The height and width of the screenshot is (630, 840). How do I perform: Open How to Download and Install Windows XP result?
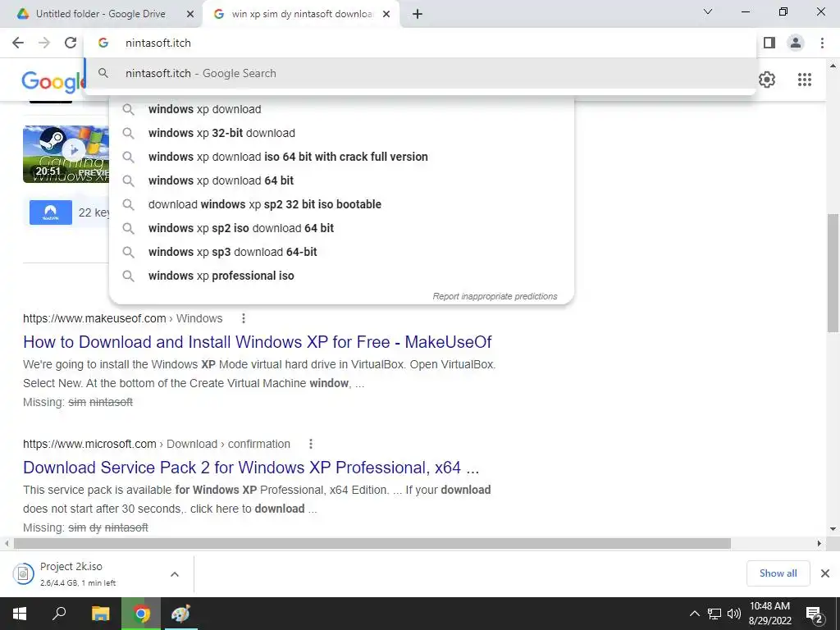point(257,342)
